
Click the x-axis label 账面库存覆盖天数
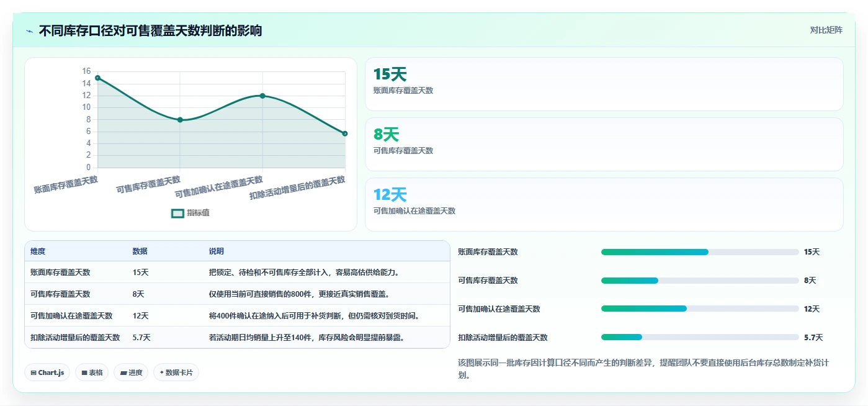point(66,184)
